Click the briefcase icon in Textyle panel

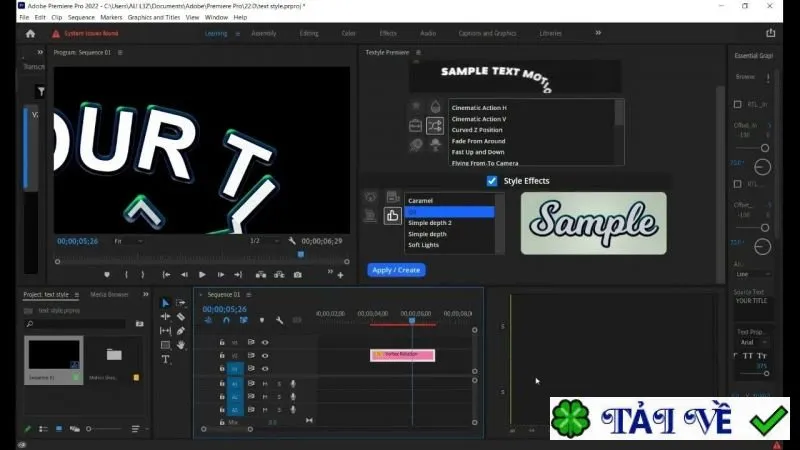click(x=415, y=125)
